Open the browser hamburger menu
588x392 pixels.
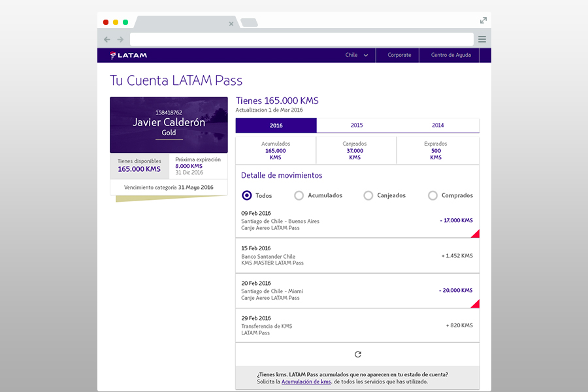(x=482, y=39)
